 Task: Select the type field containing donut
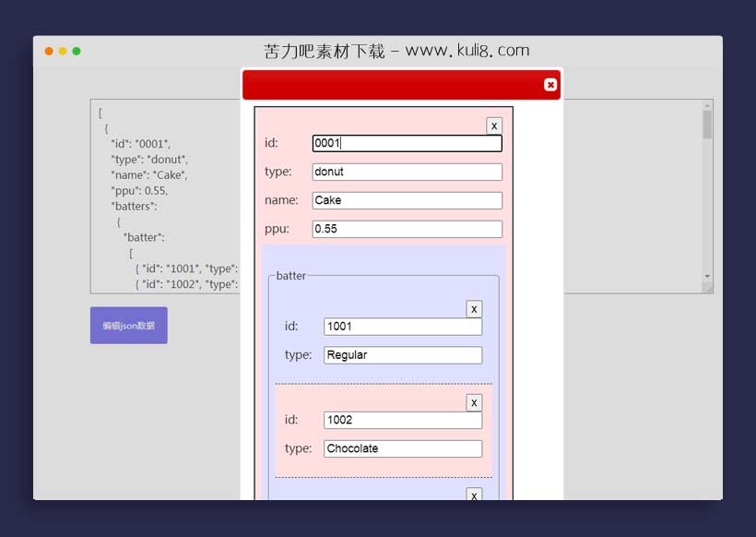[407, 172]
